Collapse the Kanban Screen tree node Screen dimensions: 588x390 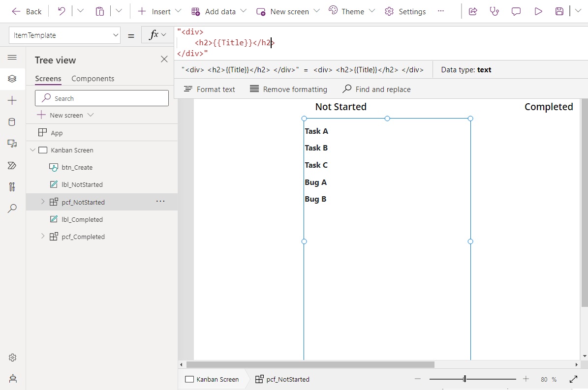pos(32,150)
